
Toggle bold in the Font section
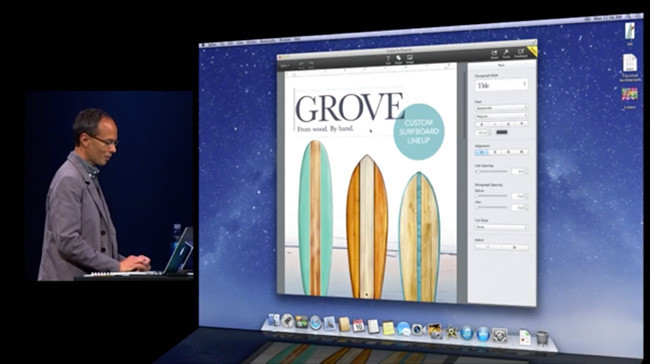[482, 124]
